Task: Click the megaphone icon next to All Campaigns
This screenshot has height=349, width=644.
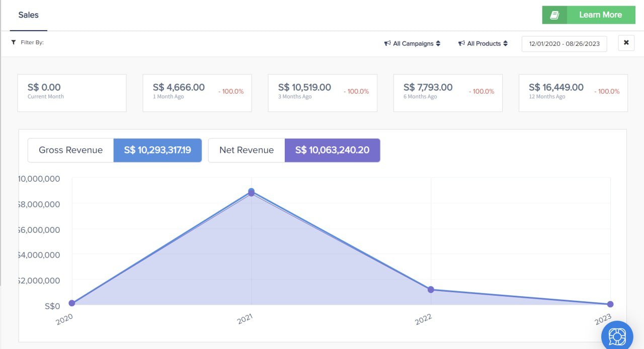Action: tap(387, 43)
